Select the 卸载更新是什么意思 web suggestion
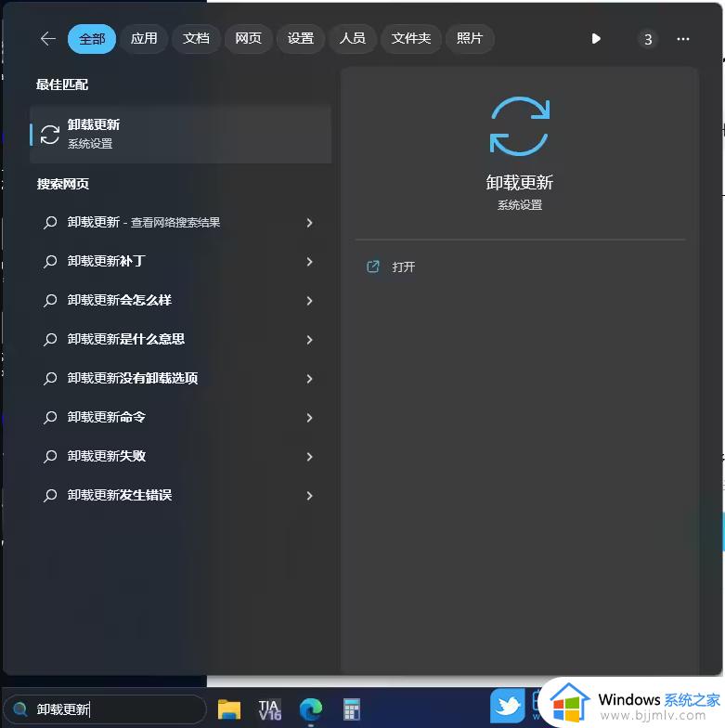The height and width of the screenshot is (728, 725). pyautogui.click(x=180, y=340)
